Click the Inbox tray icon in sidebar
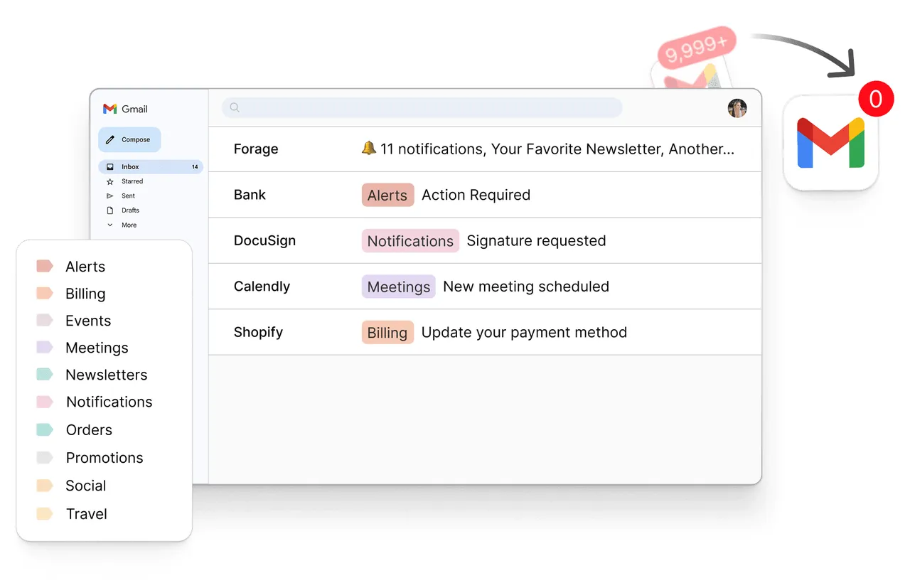 pyautogui.click(x=109, y=167)
